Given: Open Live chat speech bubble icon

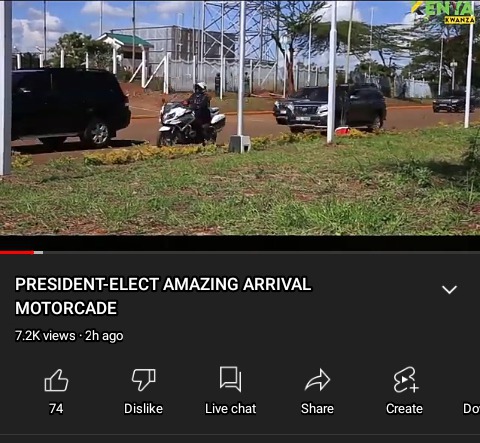Looking at the screenshot, I should [230, 379].
